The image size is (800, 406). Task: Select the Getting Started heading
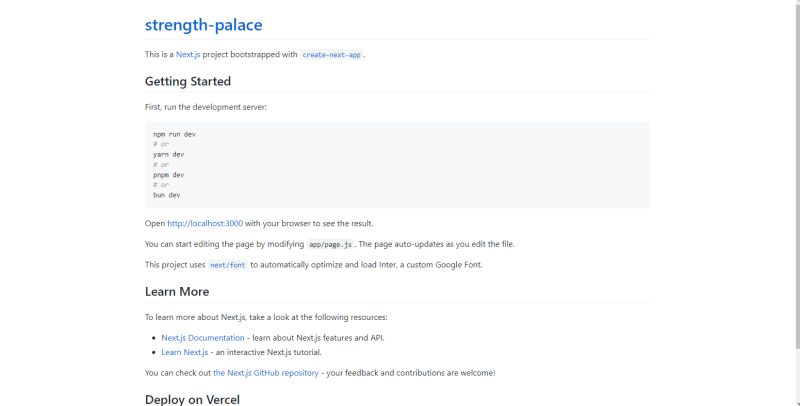pos(188,81)
